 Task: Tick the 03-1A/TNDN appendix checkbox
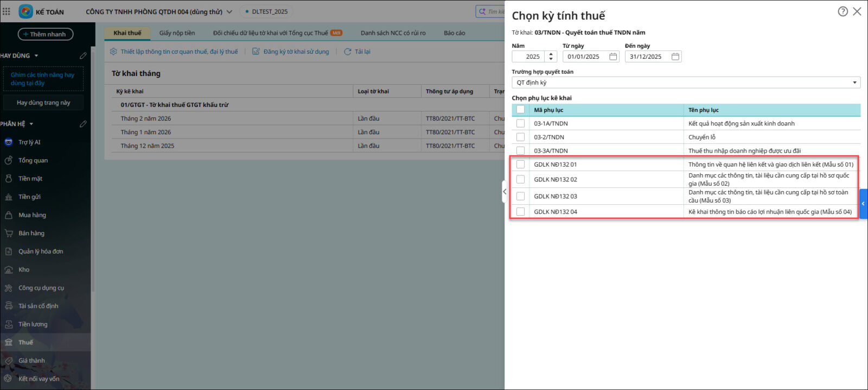pyautogui.click(x=520, y=123)
